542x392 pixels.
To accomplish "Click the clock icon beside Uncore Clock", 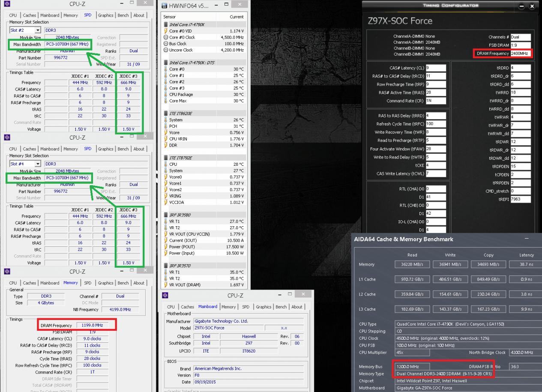I will [166, 50].
